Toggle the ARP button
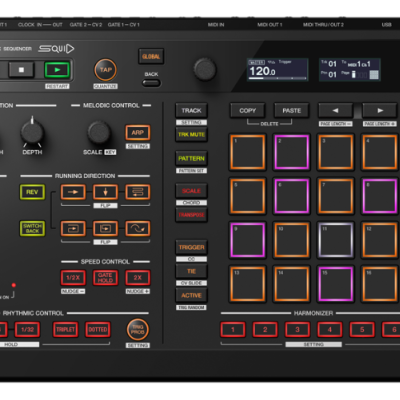400x400 pixels. pyautogui.click(x=138, y=133)
